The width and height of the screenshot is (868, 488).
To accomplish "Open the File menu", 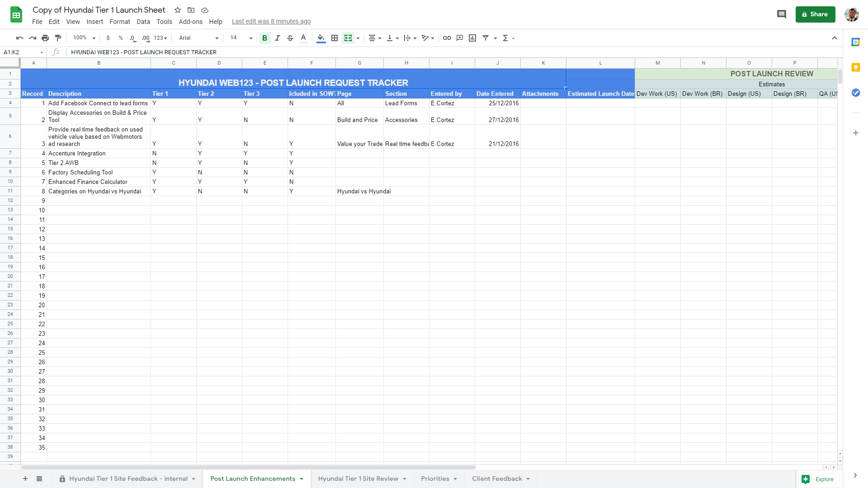I will [37, 22].
